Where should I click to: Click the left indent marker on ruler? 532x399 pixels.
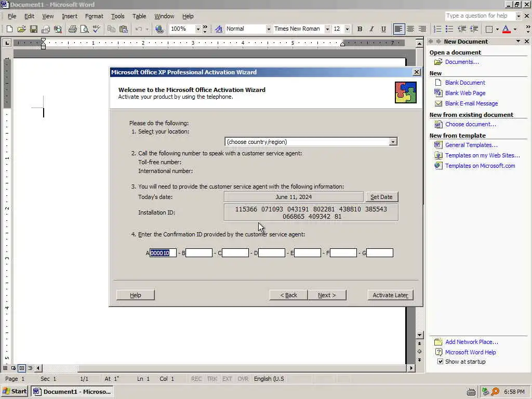[44, 44]
